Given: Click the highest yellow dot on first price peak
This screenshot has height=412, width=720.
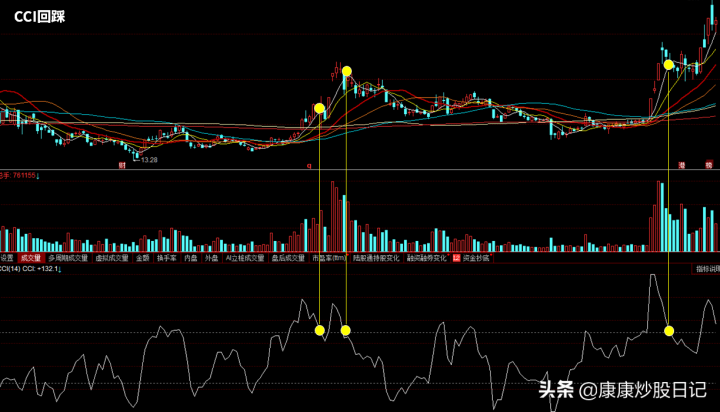Looking at the screenshot, I should (346, 71).
